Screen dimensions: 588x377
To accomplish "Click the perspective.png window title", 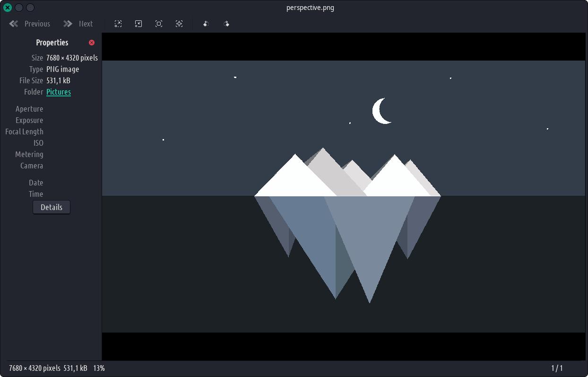I will point(310,8).
